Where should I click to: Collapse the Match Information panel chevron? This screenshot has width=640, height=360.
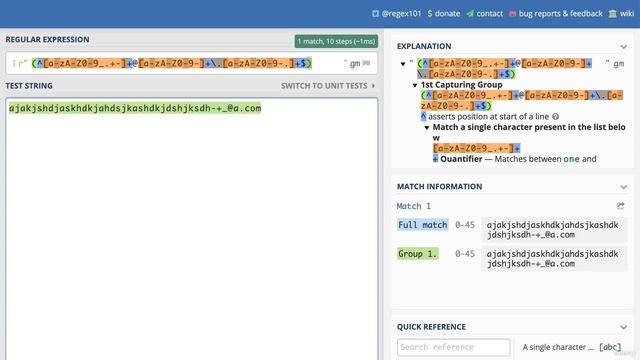tap(623, 187)
